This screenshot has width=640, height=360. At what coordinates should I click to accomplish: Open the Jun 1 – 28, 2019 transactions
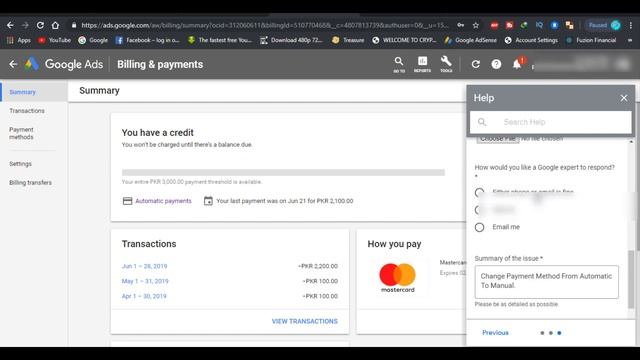144,266
